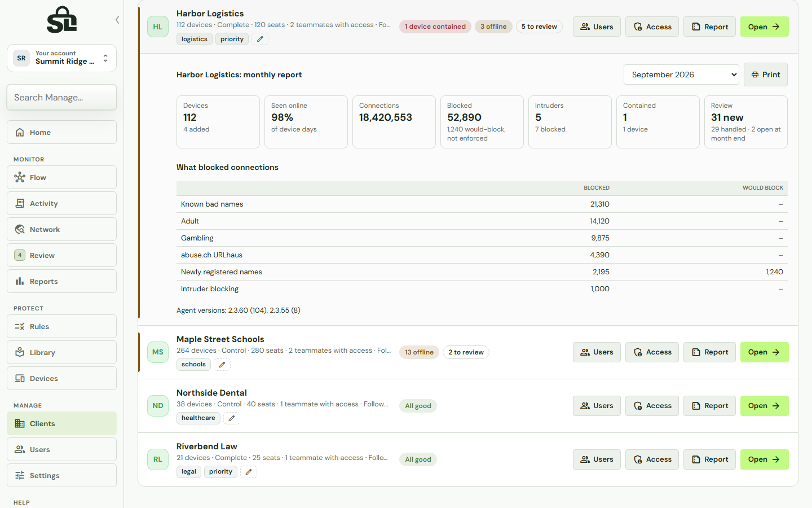Viewport: 812px width, 508px height.
Task: Select the 'logistics' tag on Harbor Logistics
Action: pos(195,39)
